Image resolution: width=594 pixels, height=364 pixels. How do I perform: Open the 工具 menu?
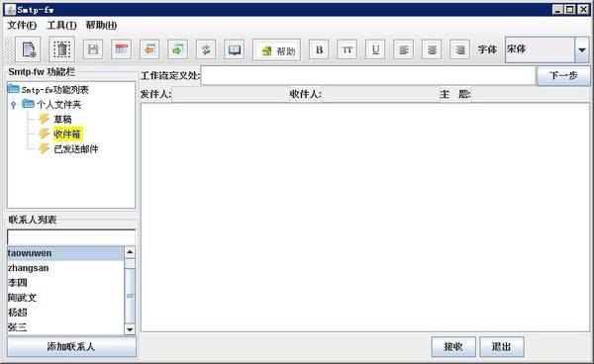click(61, 26)
